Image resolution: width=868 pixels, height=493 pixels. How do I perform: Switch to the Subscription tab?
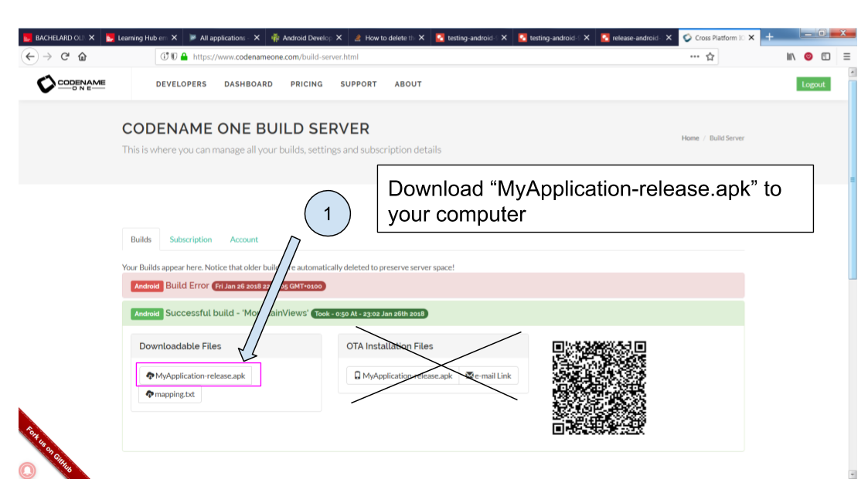tap(190, 240)
